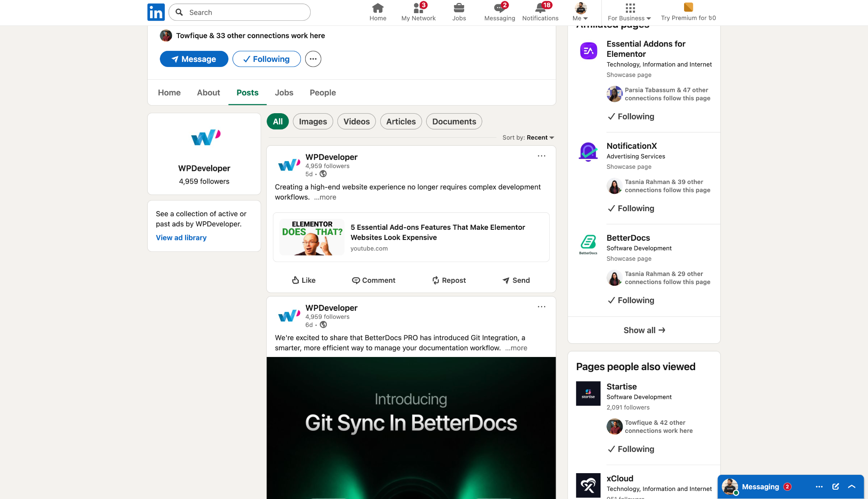
Task: Switch to the People tab
Action: click(323, 92)
